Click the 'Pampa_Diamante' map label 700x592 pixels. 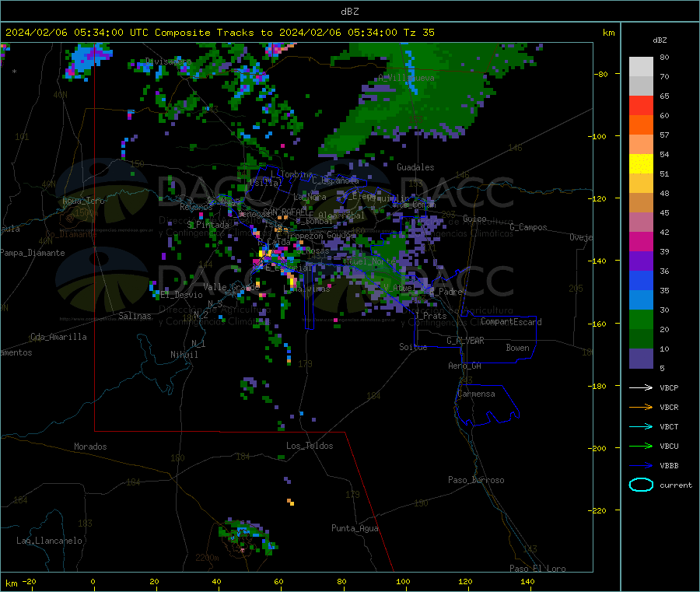(33, 253)
